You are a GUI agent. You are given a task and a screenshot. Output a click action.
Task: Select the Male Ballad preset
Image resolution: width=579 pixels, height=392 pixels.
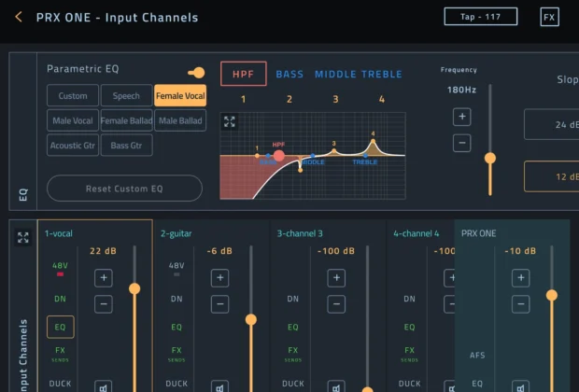coord(180,120)
